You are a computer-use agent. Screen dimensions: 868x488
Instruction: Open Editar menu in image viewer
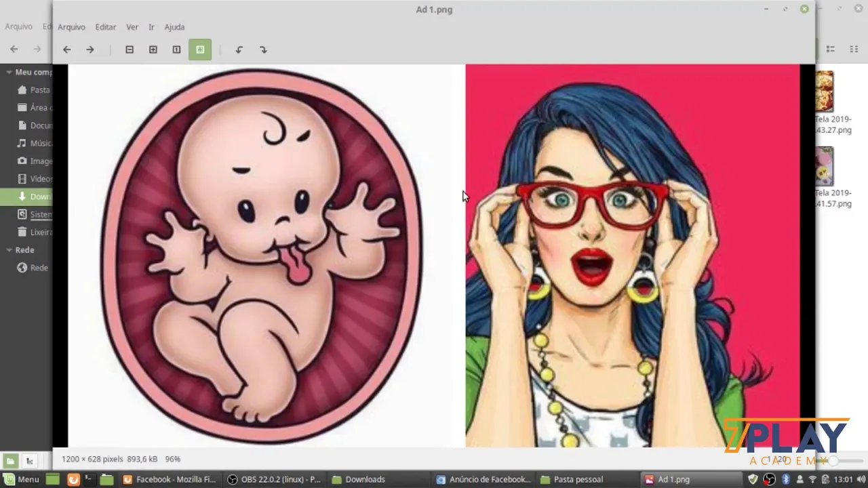106,27
